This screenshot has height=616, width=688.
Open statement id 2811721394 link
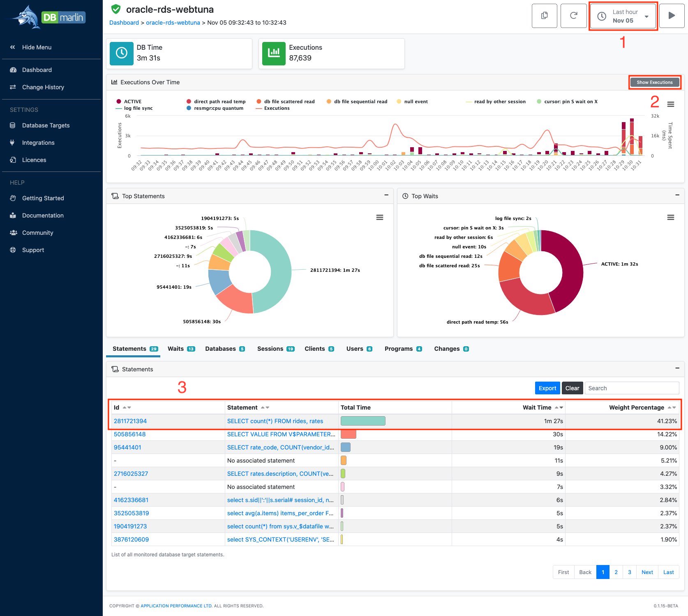[x=130, y=421]
